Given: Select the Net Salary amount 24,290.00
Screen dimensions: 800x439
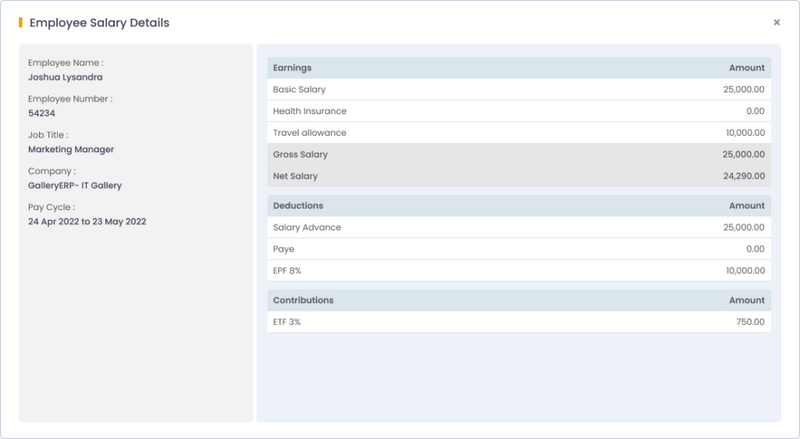Looking at the screenshot, I should [741, 176].
